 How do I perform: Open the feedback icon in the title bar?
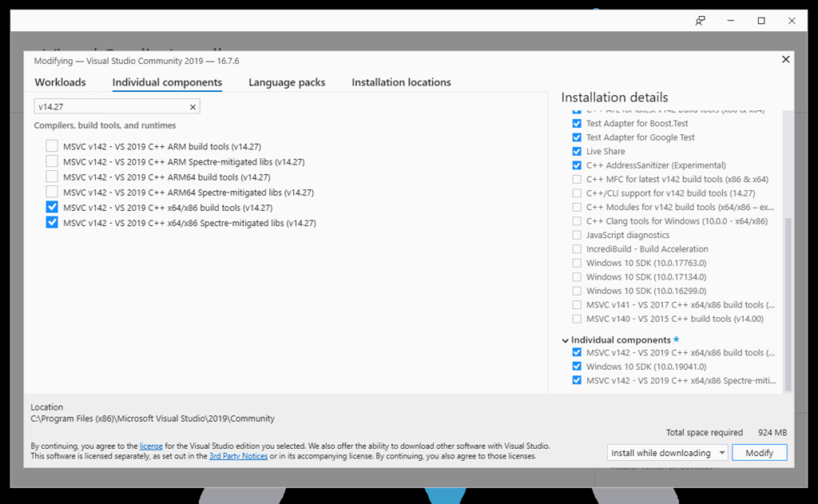(x=700, y=20)
